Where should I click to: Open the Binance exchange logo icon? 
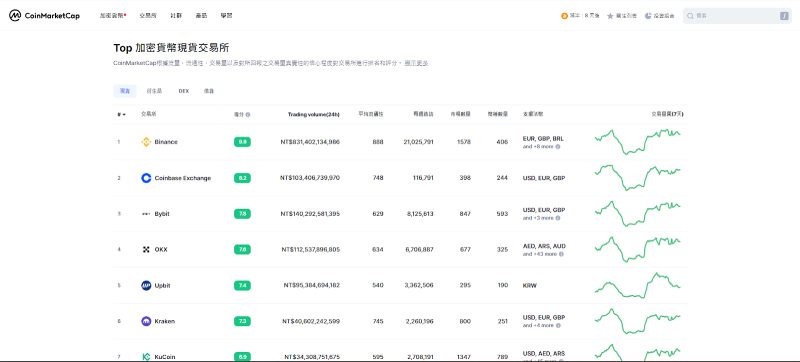coord(146,142)
